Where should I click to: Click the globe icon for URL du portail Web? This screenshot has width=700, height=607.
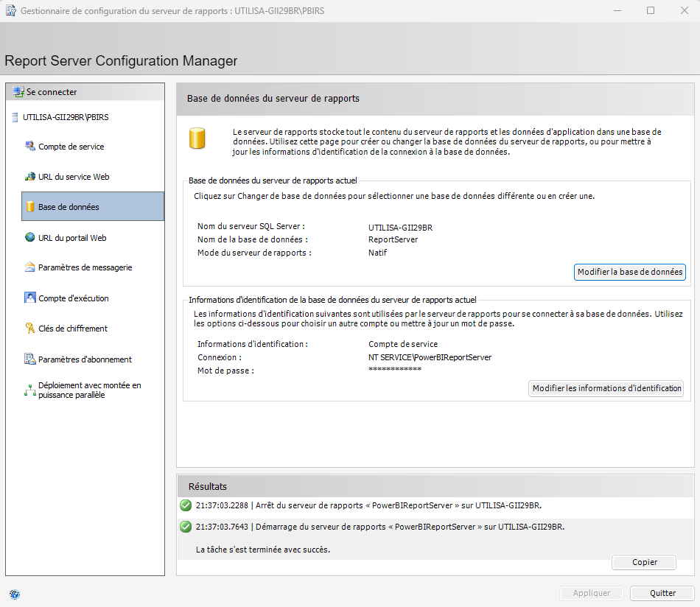click(30, 237)
